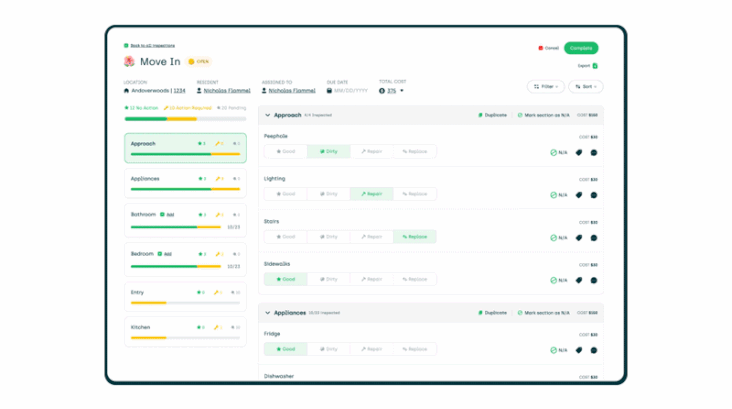Click the comment bubble for Fridge
The height and width of the screenshot is (409, 732).
[x=594, y=350]
